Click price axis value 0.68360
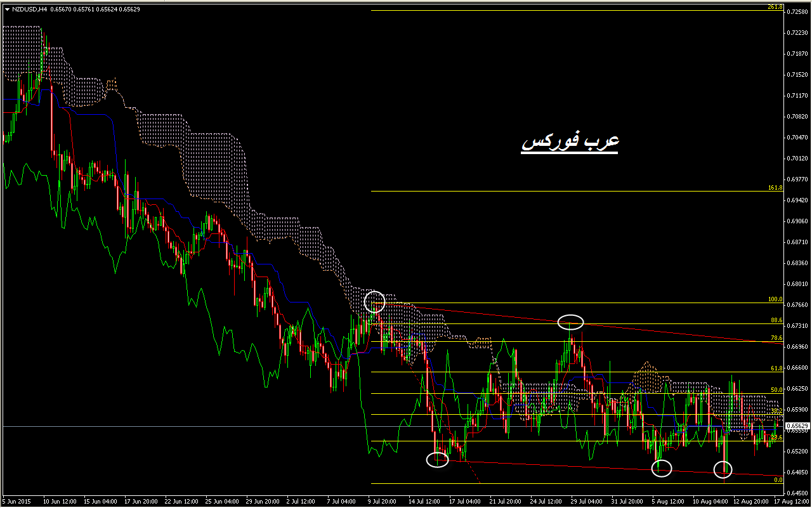 click(797, 263)
